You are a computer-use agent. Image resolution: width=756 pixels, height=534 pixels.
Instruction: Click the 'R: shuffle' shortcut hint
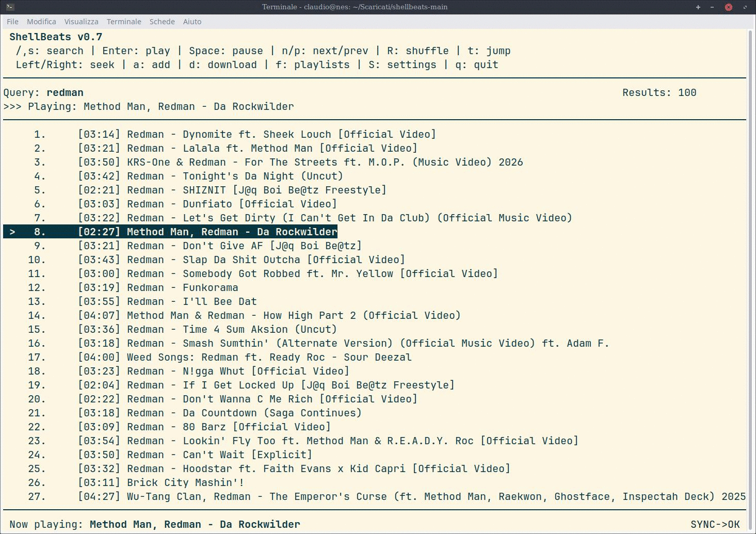418,51
